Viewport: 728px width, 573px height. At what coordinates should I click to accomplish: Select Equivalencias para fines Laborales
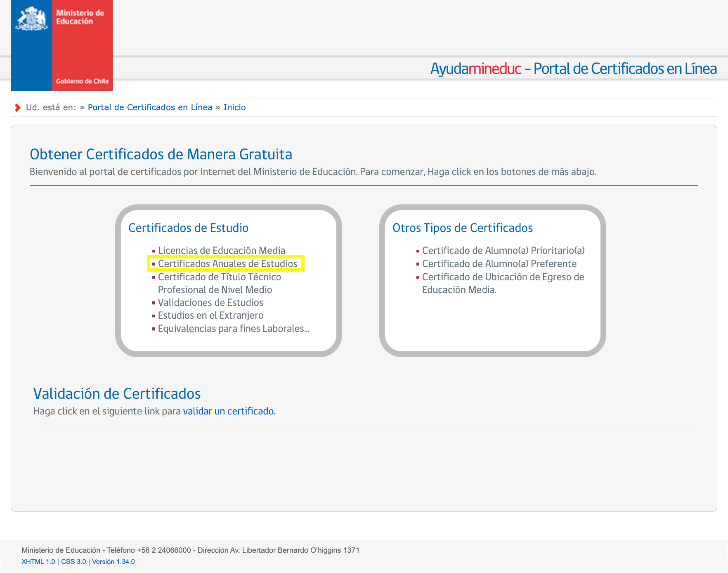[x=233, y=329]
